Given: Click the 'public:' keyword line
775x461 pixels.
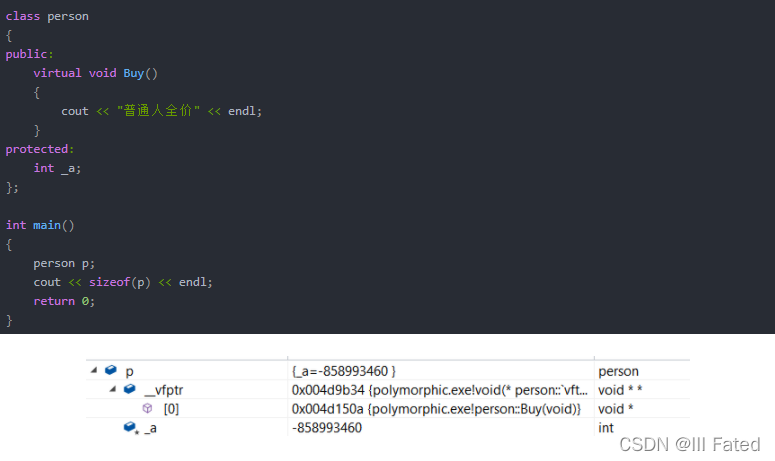Looking at the screenshot, I should [29, 54].
